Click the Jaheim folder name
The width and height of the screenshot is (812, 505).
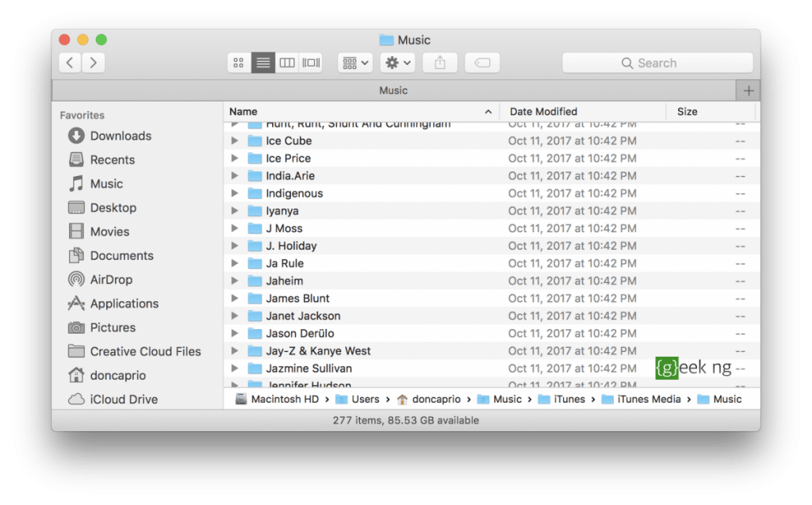[285, 281]
